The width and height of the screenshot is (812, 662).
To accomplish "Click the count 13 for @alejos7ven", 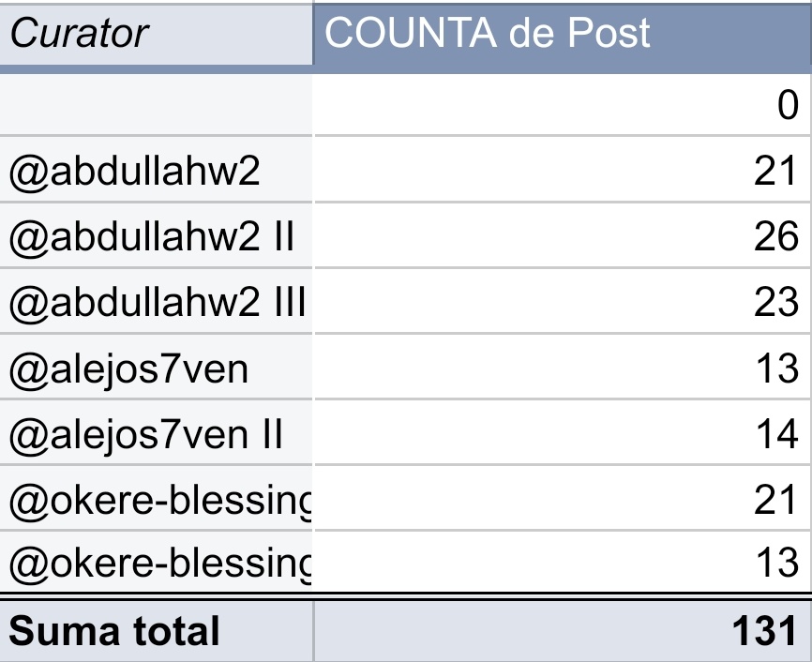I will coord(563,368).
